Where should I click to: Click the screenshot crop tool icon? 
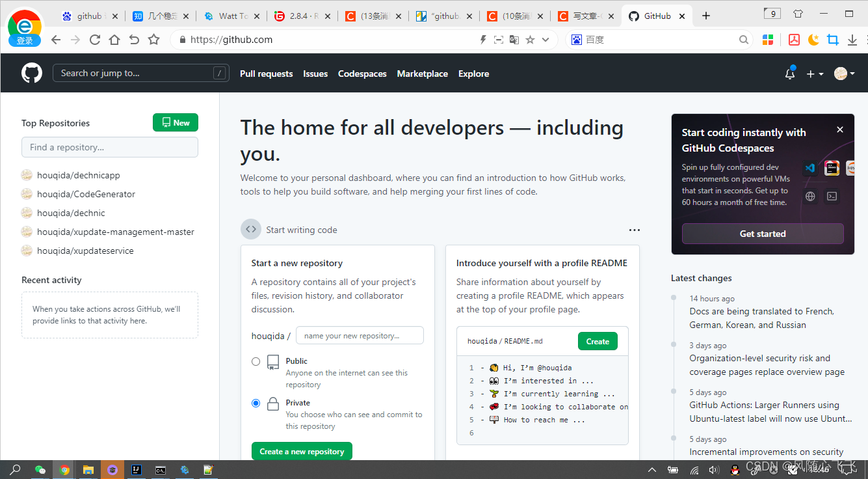pyautogui.click(x=833, y=40)
